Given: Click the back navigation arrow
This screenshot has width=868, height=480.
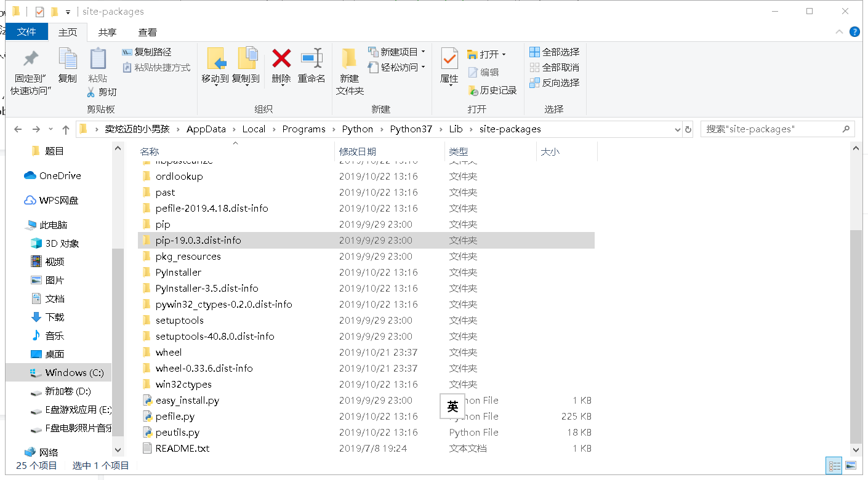Looking at the screenshot, I should click(x=18, y=129).
